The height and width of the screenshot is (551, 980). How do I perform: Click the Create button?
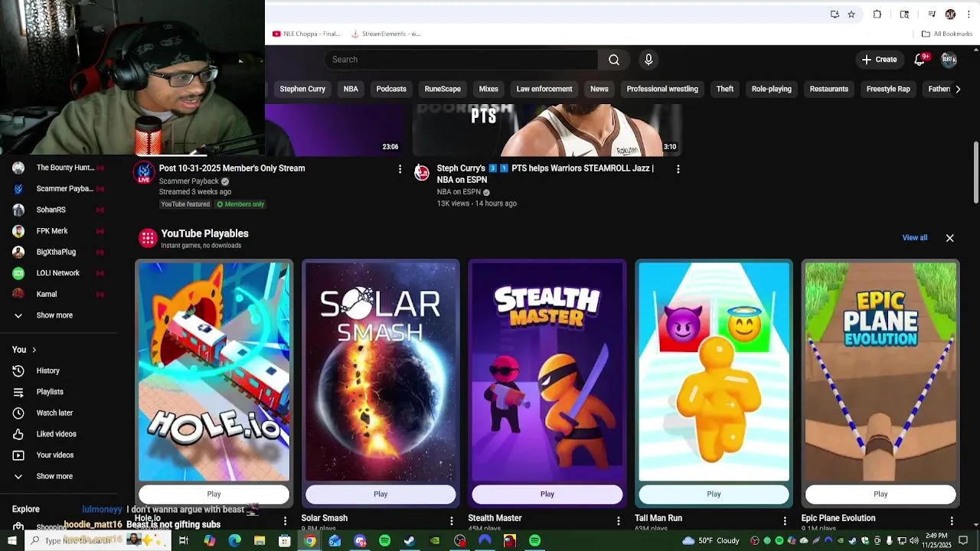pyautogui.click(x=879, y=60)
